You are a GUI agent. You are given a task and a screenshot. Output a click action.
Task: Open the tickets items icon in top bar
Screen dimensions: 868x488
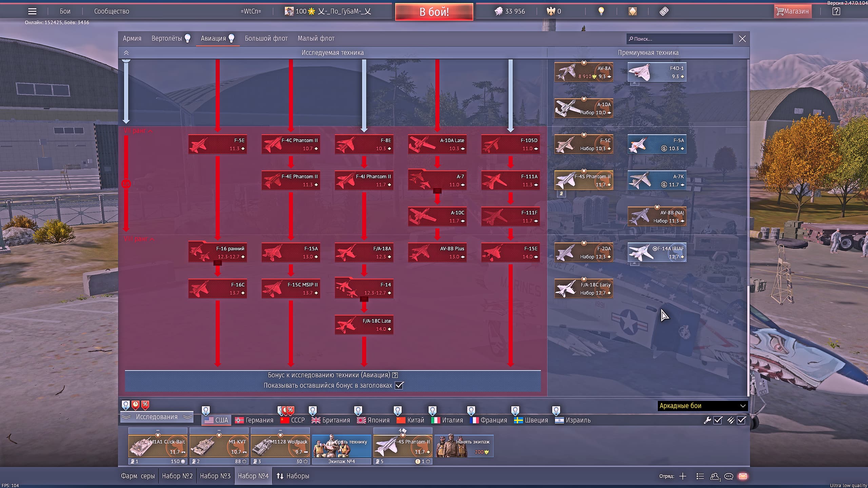click(664, 11)
